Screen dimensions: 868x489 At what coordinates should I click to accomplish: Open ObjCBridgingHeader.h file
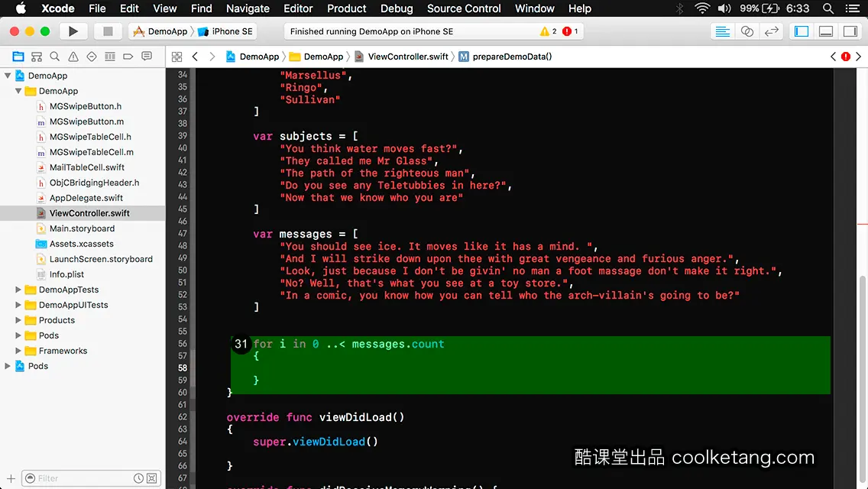[94, 183]
